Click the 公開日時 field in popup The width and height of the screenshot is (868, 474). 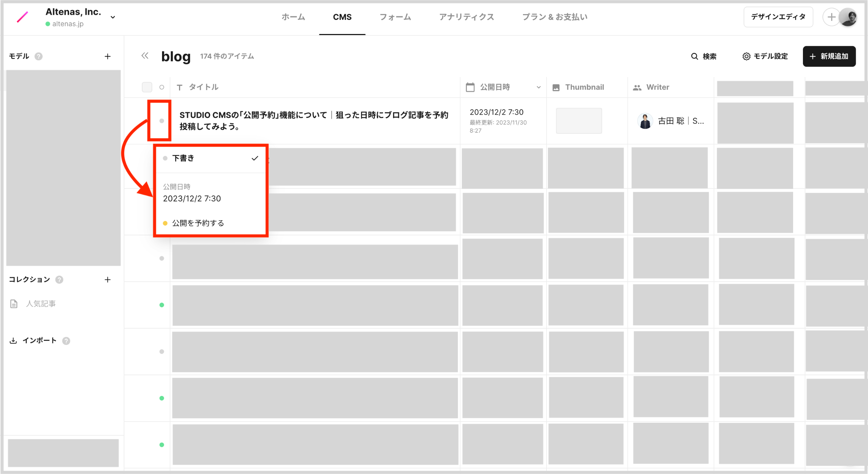(x=192, y=193)
